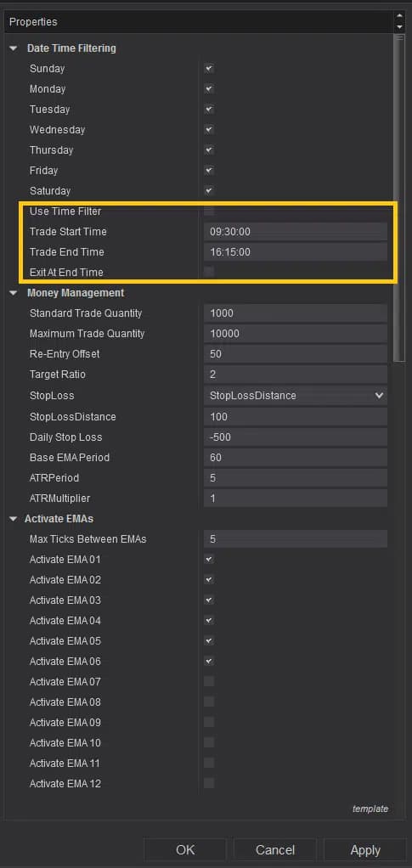
Task: Collapse the Date Time Filtering section
Action: pos(14,48)
